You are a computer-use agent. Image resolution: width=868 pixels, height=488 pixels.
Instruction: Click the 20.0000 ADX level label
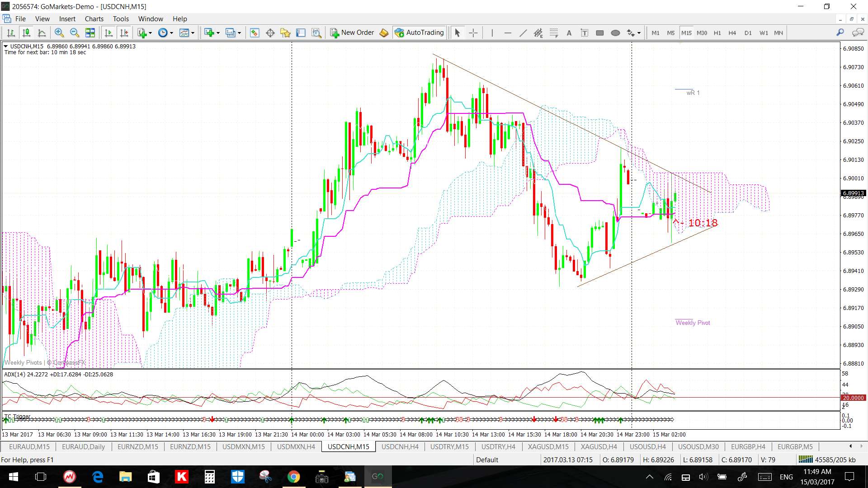coord(853,398)
